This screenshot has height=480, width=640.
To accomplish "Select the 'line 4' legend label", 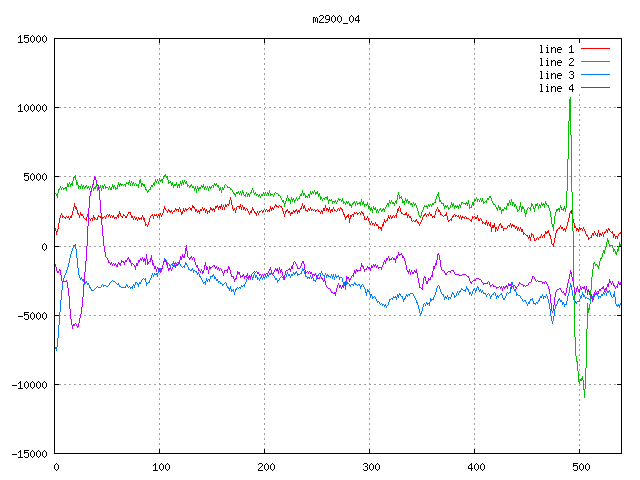I will [x=557, y=88].
